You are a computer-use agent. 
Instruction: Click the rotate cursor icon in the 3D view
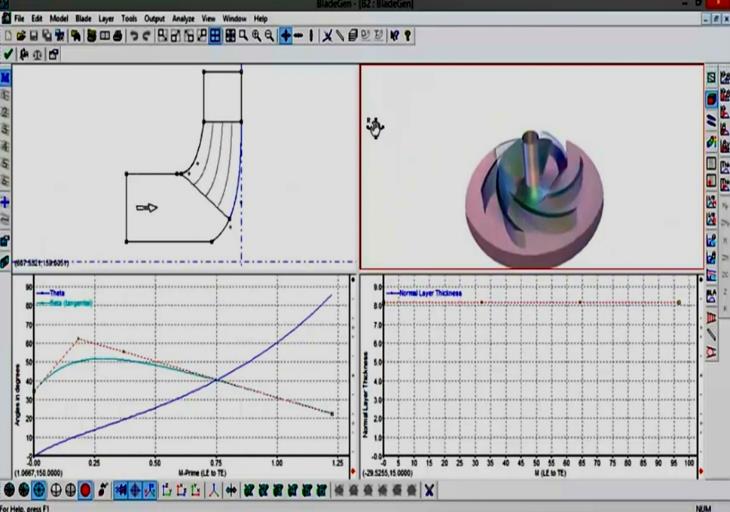pyautogui.click(x=375, y=128)
